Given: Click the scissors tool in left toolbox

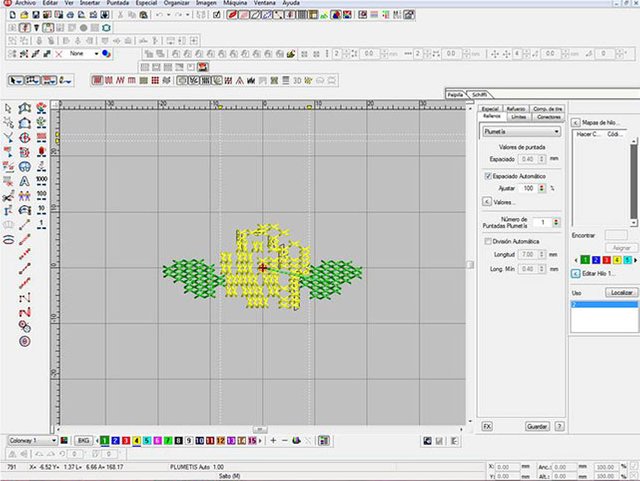Looking at the screenshot, I should click(x=8, y=197).
